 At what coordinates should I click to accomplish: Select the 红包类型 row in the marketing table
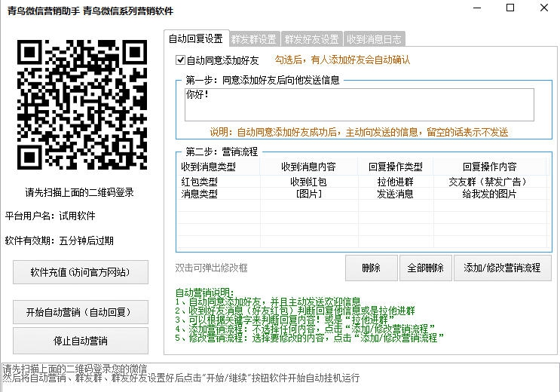point(362,182)
